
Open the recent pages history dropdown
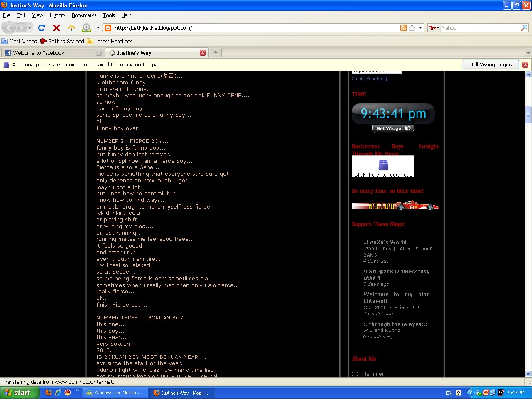tap(29, 28)
